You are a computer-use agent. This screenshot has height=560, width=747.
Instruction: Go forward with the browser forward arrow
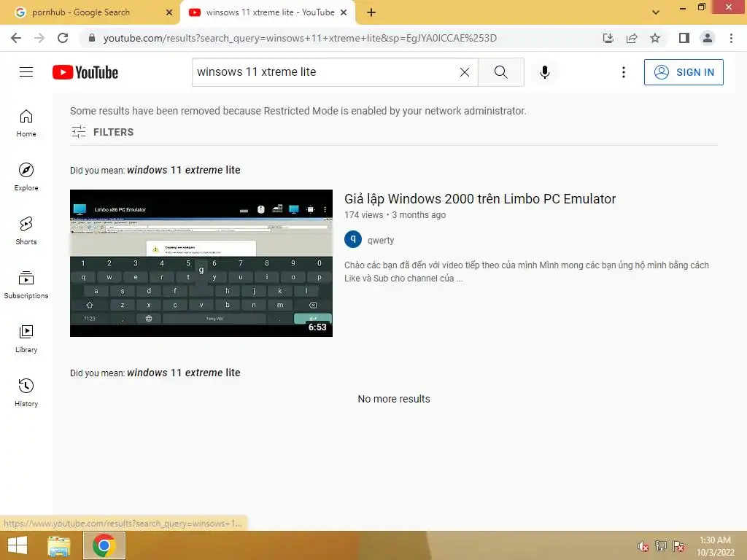pyautogui.click(x=39, y=38)
